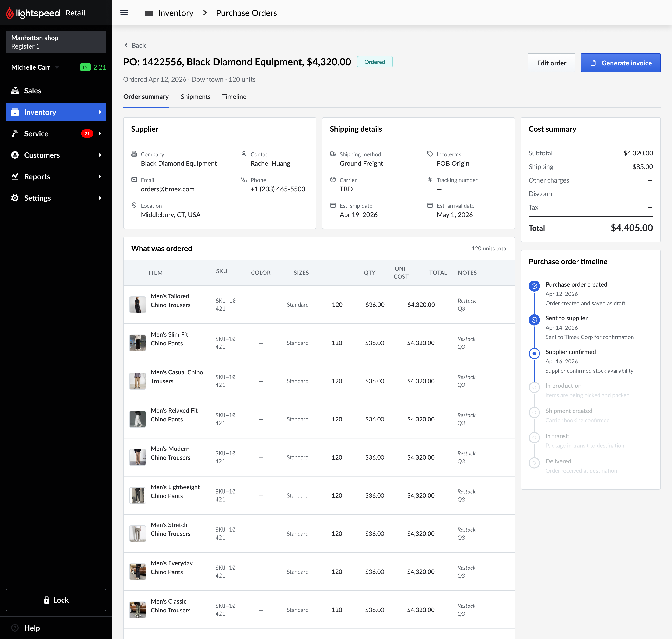Click the Service hammer icon

coord(15,133)
